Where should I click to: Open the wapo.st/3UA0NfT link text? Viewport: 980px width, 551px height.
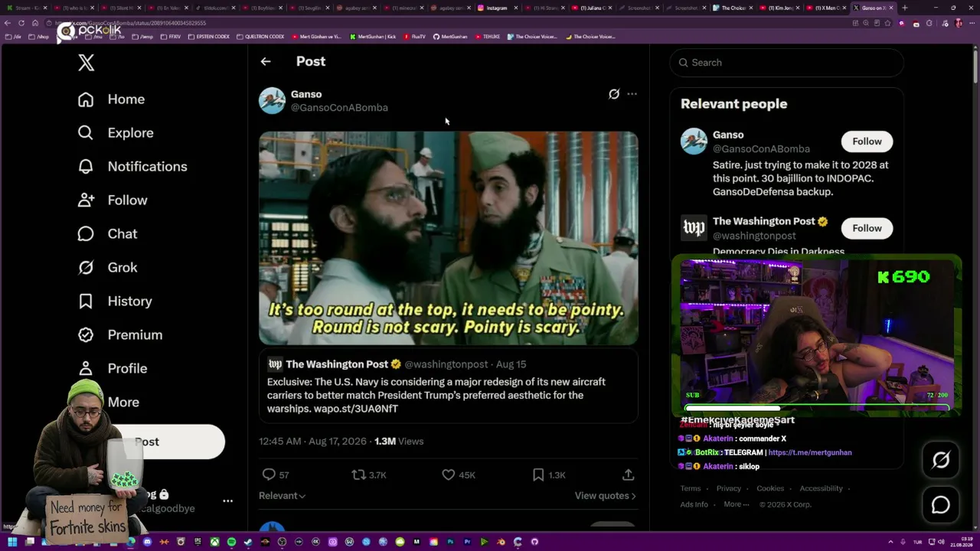[x=356, y=409]
